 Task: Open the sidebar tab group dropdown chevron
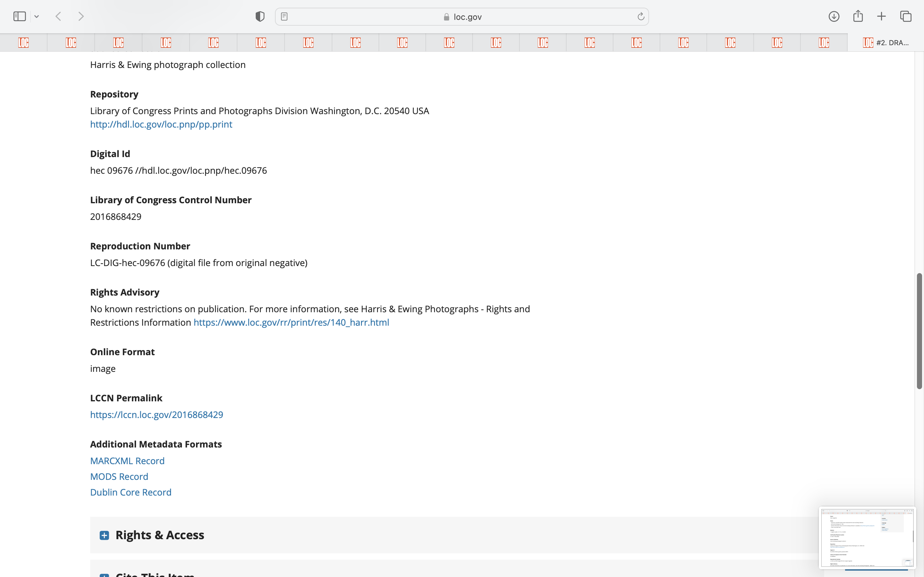[x=37, y=16]
